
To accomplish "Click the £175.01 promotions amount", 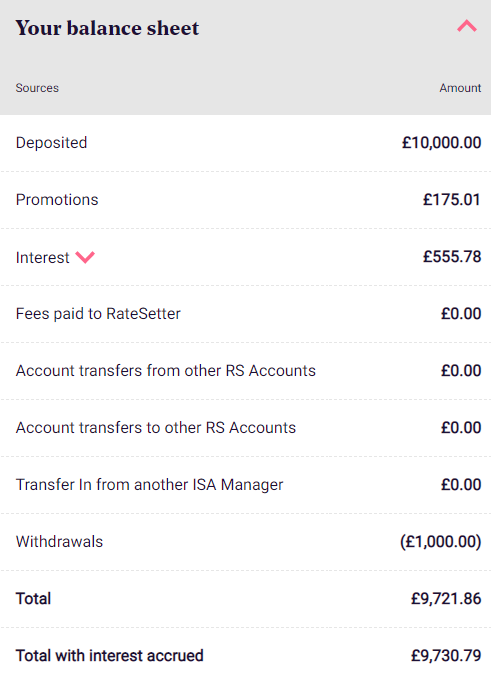I will [452, 200].
